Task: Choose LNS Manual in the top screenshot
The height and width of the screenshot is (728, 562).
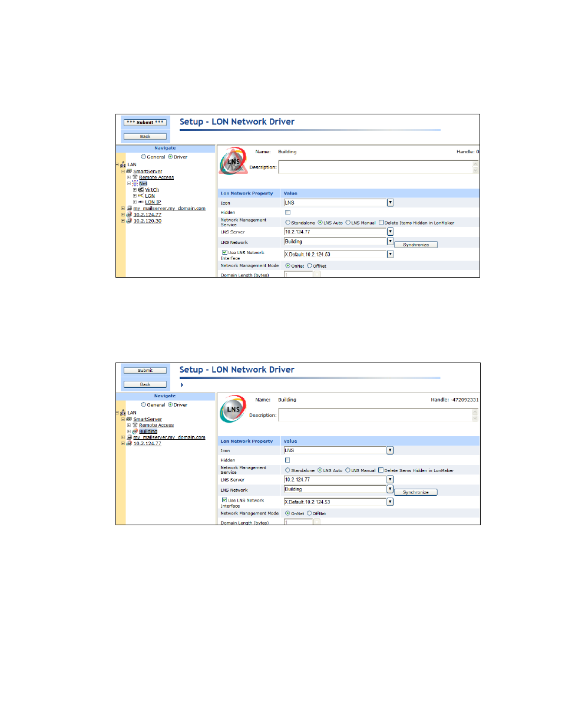Action: (x=348, y=223)
